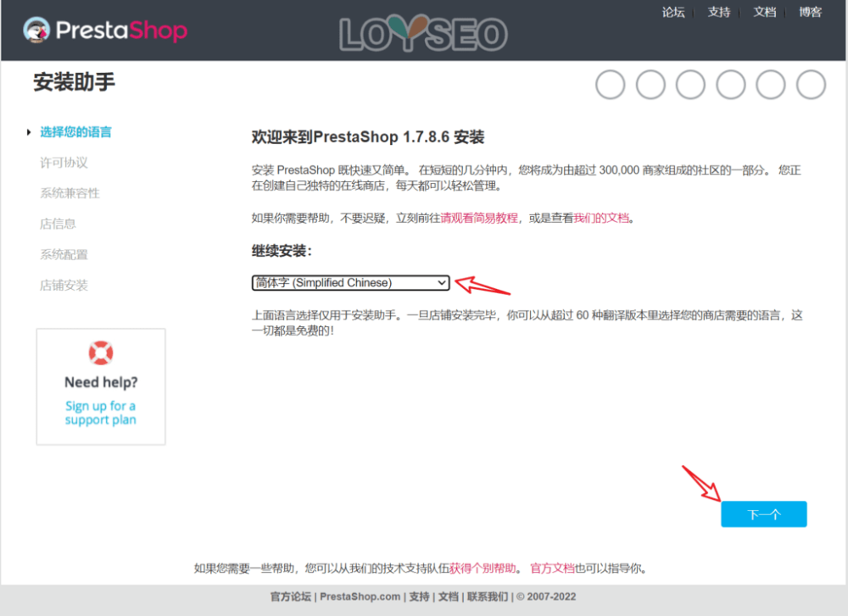The image size is (848, 616).
Task: Click the Need help? heading
Action: [x=101, y=383]
